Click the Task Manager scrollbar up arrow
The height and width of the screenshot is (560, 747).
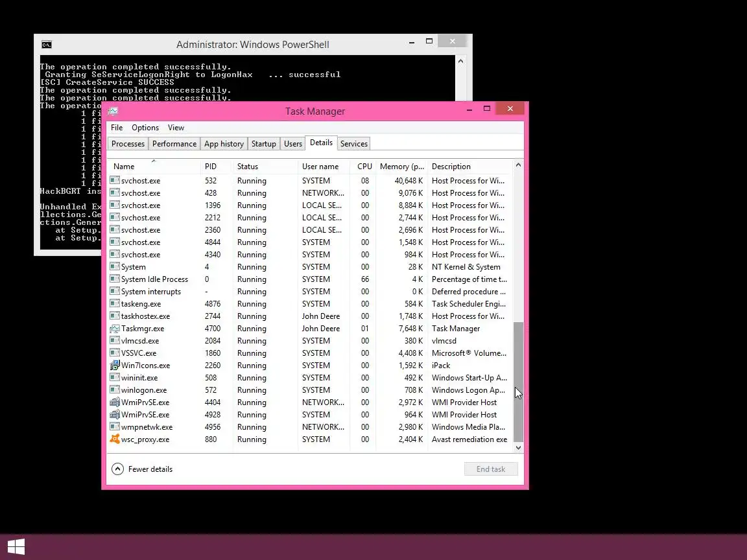click(x=518, y=165)
